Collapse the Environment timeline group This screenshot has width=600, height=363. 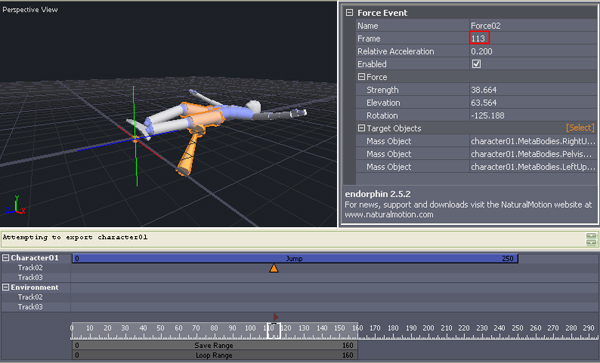6,287
